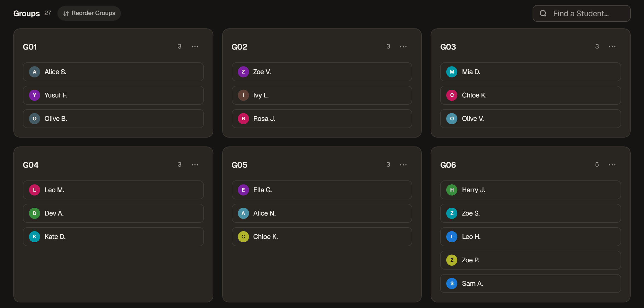Click the Reorder Groups button
644x308 pixels.
pos(89,13)
